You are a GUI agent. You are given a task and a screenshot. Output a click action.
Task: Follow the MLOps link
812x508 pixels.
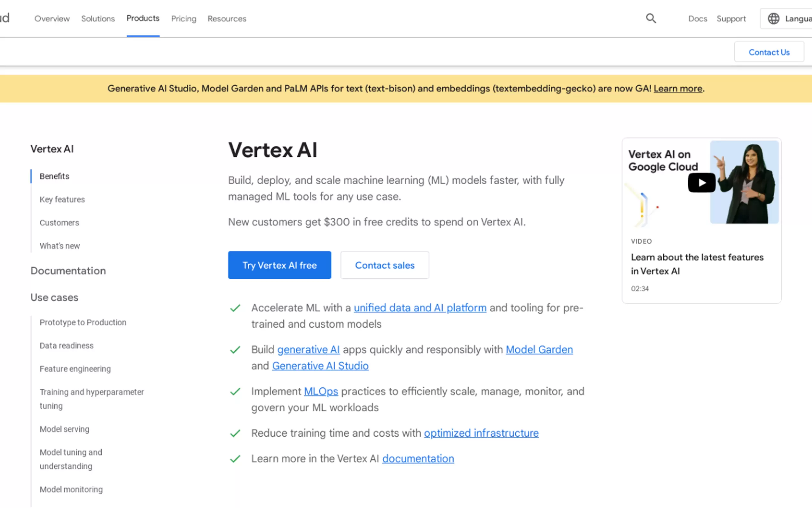(x=321, y=391)
